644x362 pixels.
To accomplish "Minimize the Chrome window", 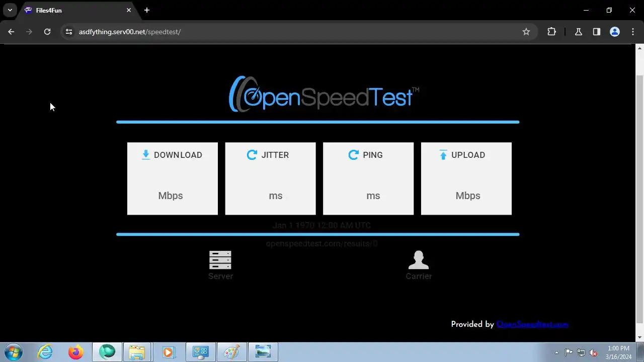I will [x=586, y=10].
